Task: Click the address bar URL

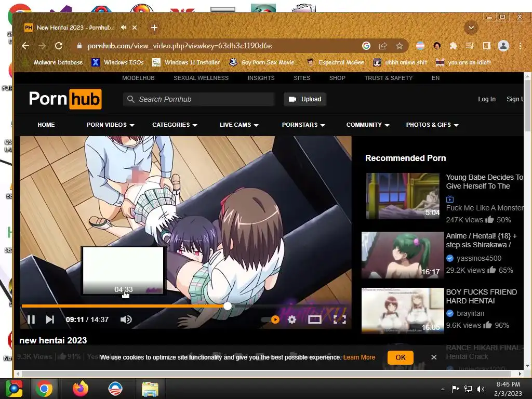Action: coord(180,46)
